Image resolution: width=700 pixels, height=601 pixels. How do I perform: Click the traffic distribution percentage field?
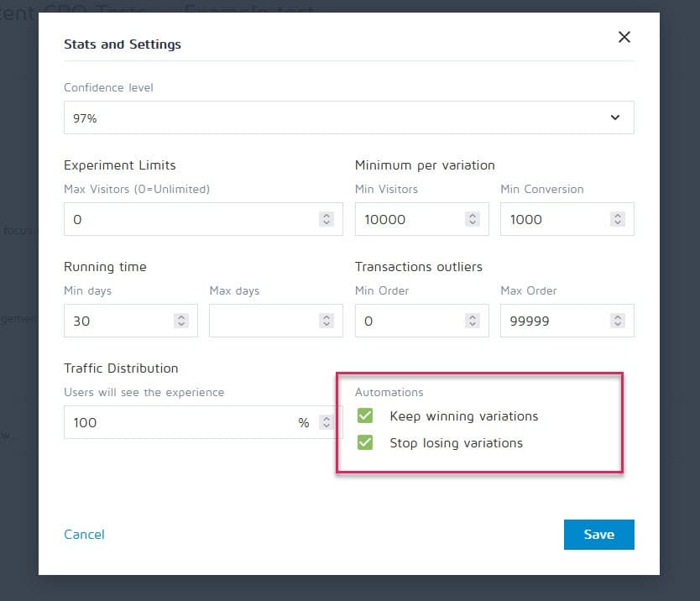point(180,422)
